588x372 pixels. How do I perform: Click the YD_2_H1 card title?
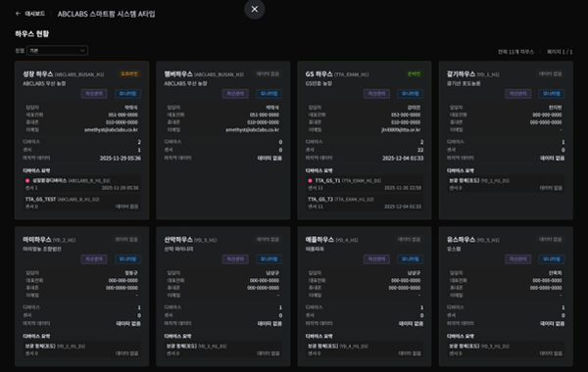tap(37, 240)
